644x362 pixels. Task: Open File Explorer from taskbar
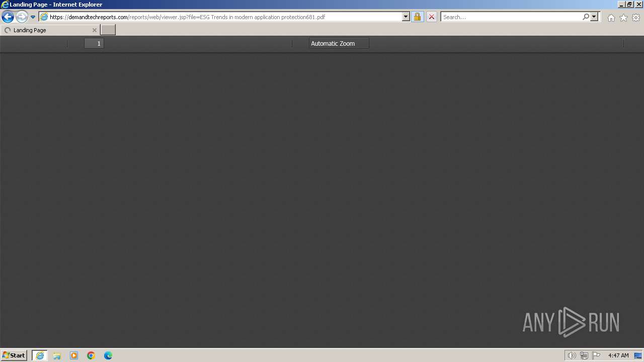(57, 355)
